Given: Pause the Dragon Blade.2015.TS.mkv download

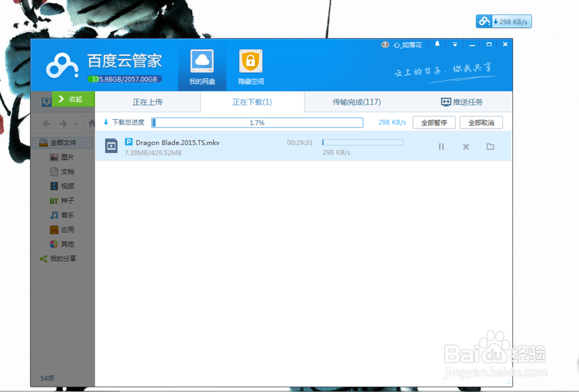Looking at the screenshot, I should (x=441, y=146).
